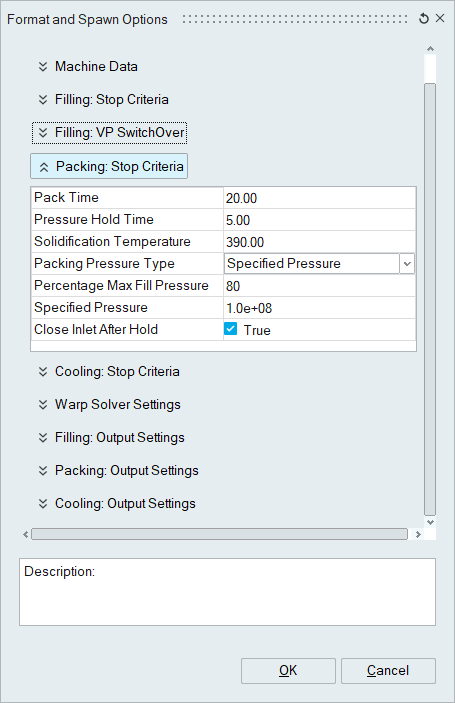Expand the Machine Data section
Viewport: 455px width, 703px height.
(87, 66)
